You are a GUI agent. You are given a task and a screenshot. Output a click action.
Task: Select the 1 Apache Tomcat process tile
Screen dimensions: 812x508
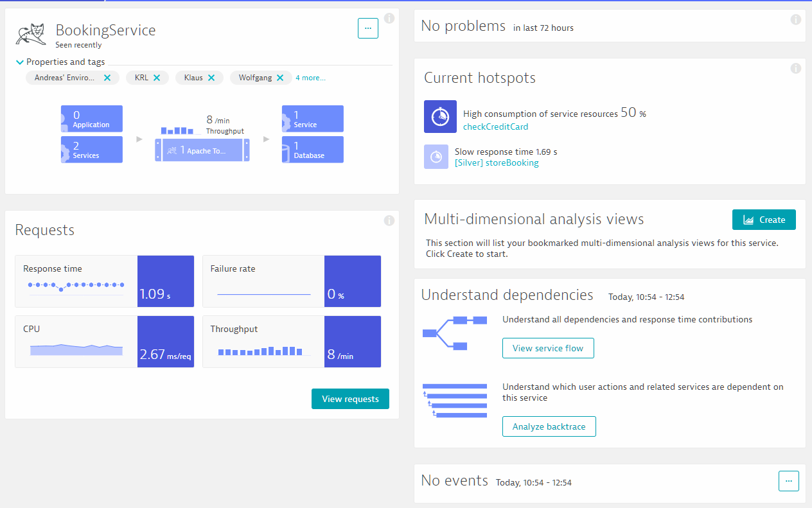202,150
